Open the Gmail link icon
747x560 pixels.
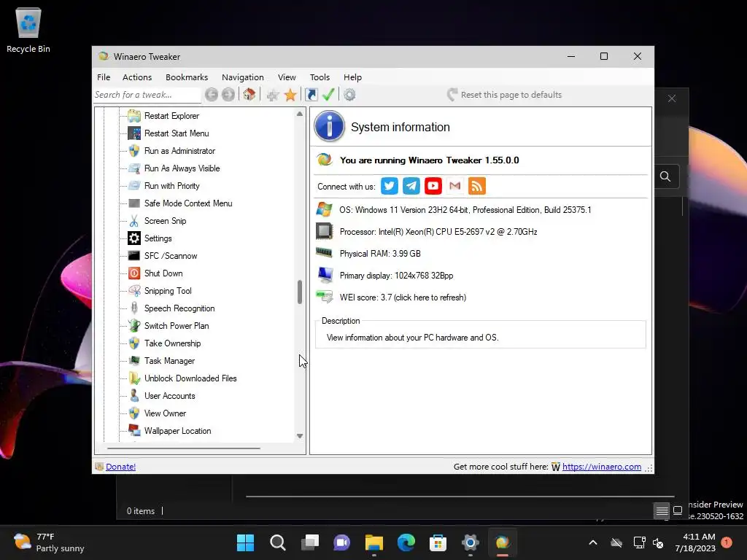click(x=455, y=186)
